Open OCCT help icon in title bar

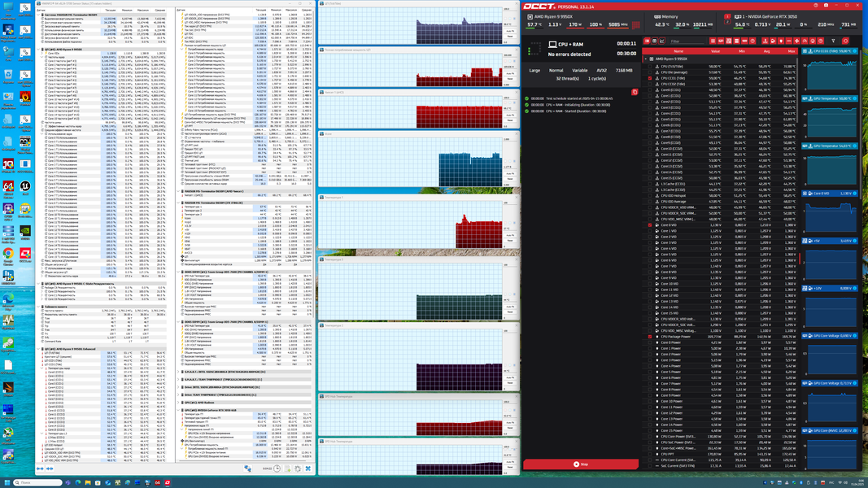pyautogui.click(x=815, y=6)
